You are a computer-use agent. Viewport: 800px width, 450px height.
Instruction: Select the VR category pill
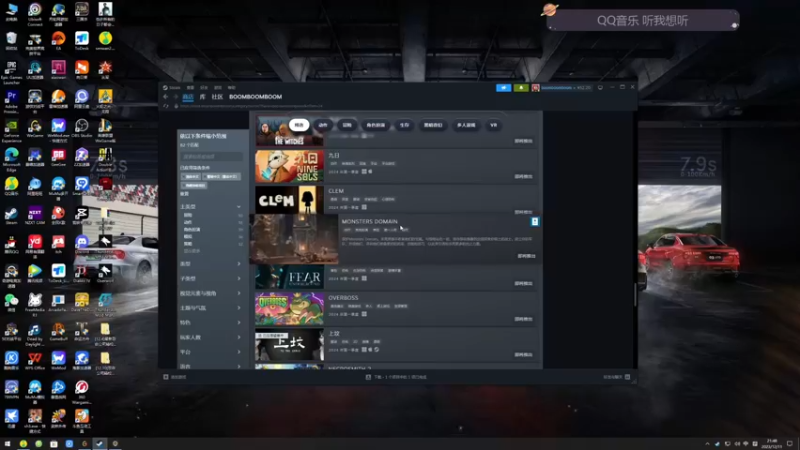(x=493, y=126)
